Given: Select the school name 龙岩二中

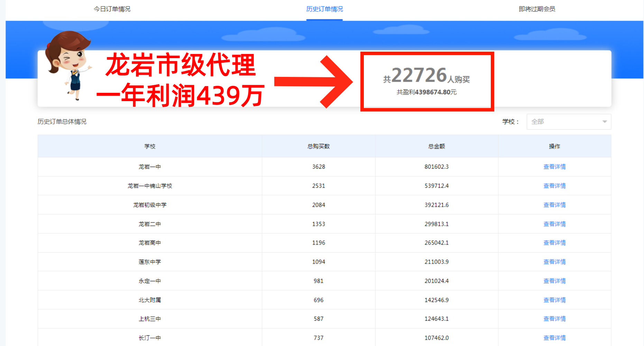Looking at the screenshot, I should click(x=150, y=224).
